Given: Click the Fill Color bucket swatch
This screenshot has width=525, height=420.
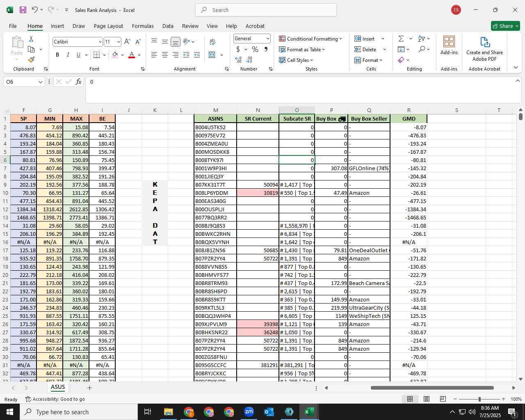Looking at the screenshot, I should pos(115,55).
